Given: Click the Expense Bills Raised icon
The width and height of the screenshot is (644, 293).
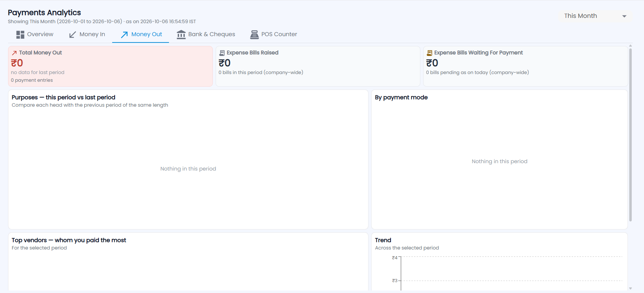Looking at the screenshot, I should [222, 53].
